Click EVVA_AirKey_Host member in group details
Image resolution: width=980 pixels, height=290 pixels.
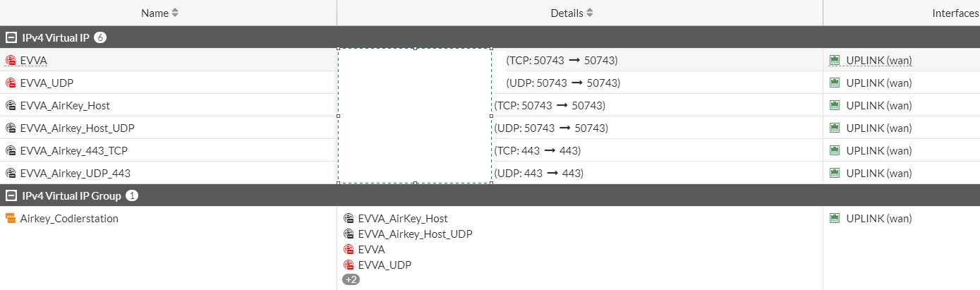[403, 219]
